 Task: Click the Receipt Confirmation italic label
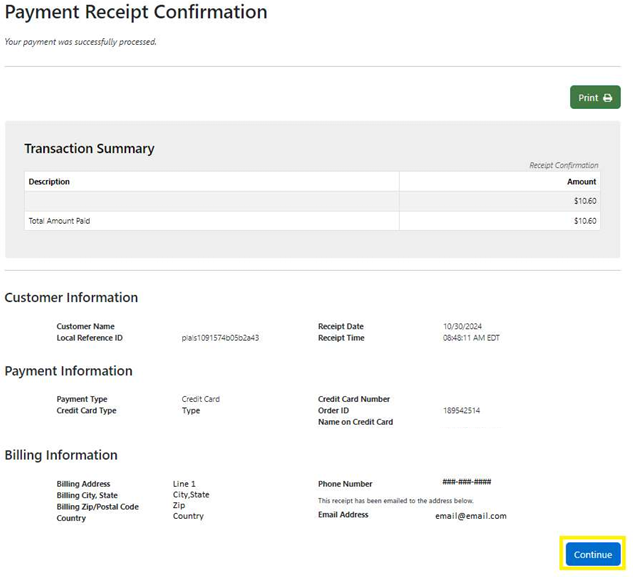tap(564, 165)
